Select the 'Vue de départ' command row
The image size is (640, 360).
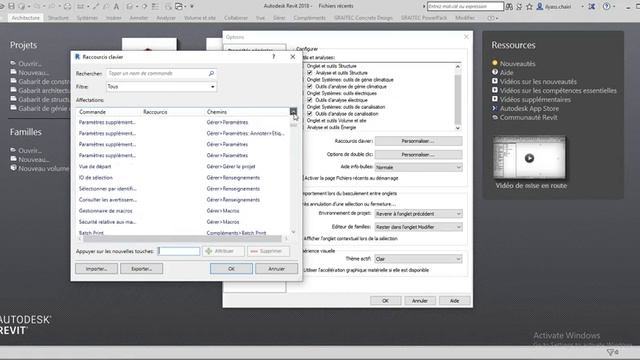(x=183, y=167)
